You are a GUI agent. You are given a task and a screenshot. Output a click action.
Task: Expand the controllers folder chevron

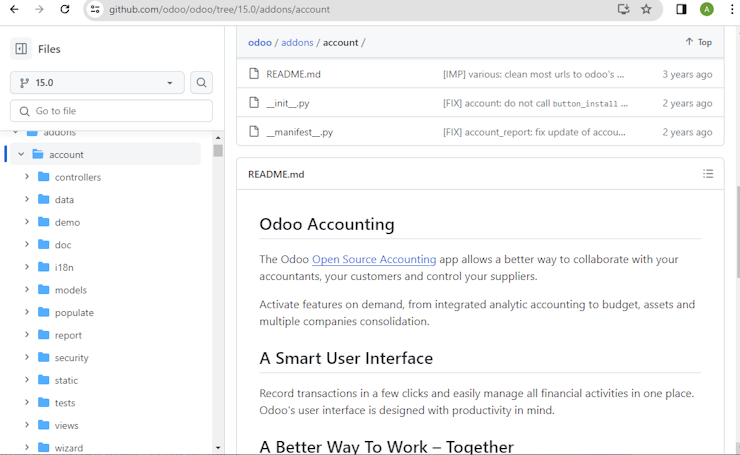[27, 177]
